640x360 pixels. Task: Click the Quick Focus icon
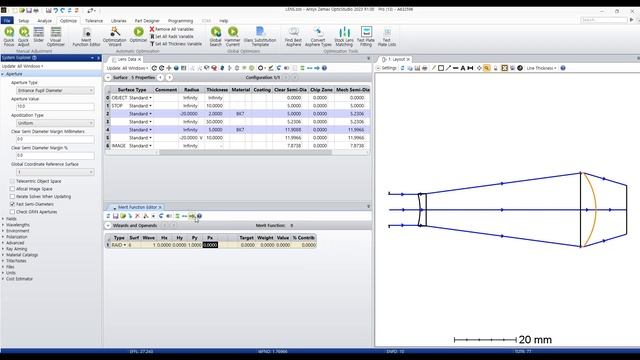pos(9,36)
